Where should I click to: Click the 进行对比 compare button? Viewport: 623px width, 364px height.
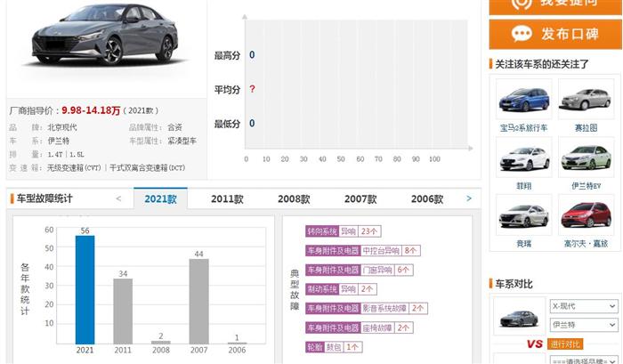(x=565, y=344)
